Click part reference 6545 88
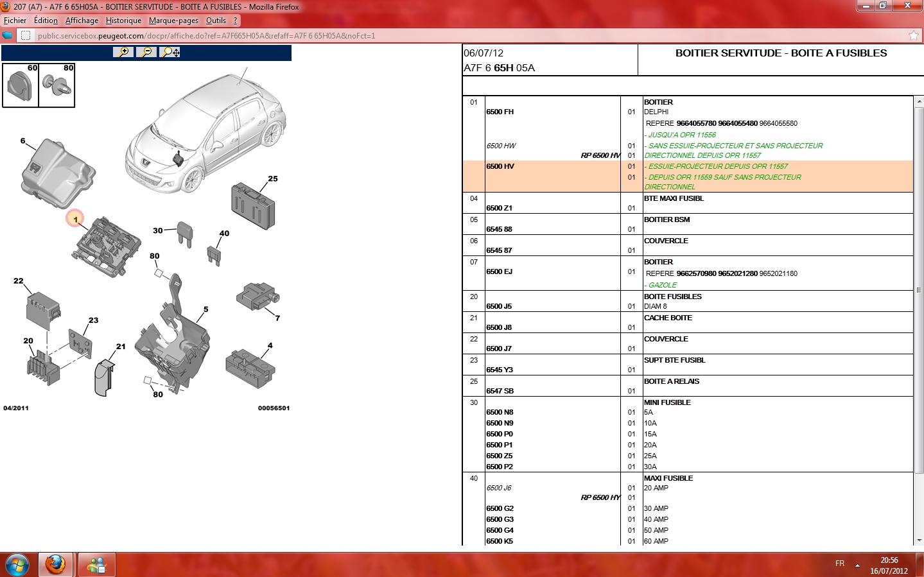 click(499, 229)
